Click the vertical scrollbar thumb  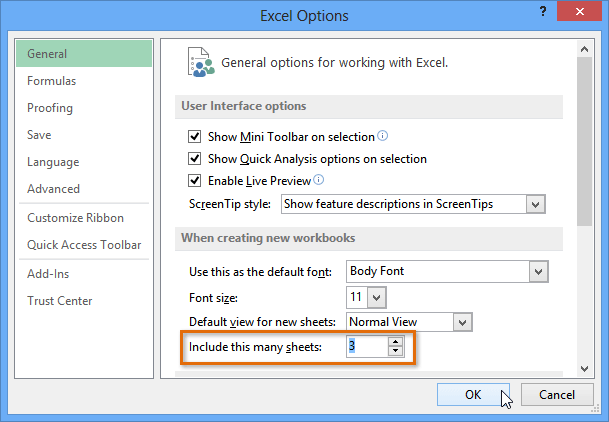pos(585,142)
